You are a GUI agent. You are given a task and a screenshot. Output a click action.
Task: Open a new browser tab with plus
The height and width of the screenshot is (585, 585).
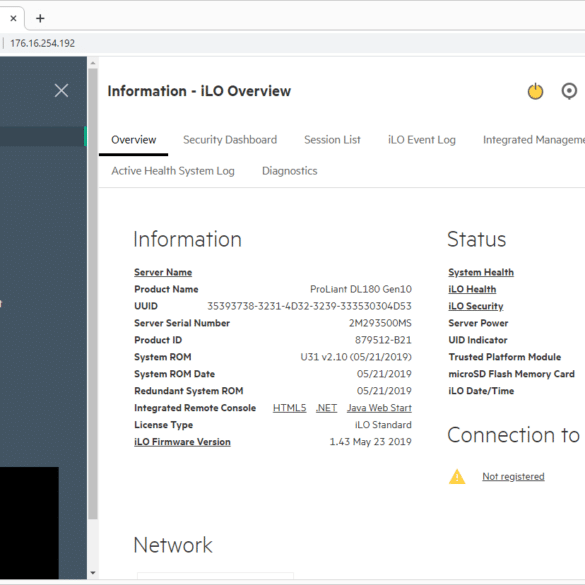[40, 18]
